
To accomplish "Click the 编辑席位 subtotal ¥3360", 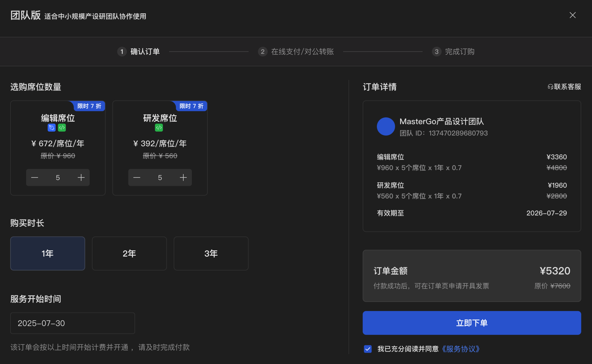I will [x=557, y=157].
